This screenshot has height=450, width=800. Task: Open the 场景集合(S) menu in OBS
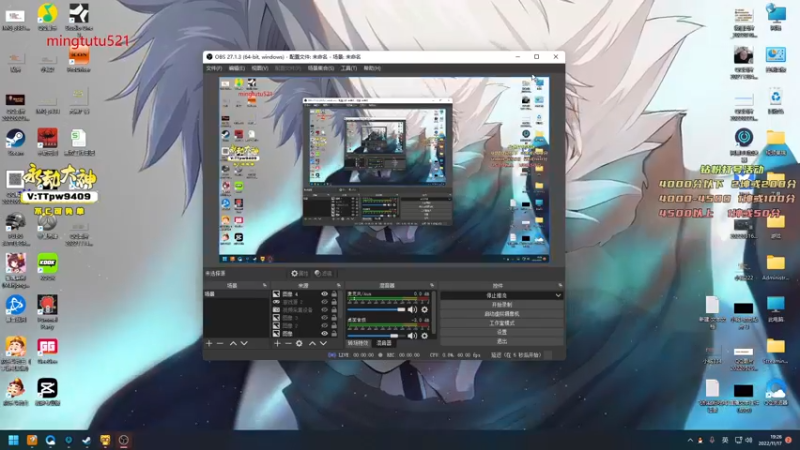(320, 68)
